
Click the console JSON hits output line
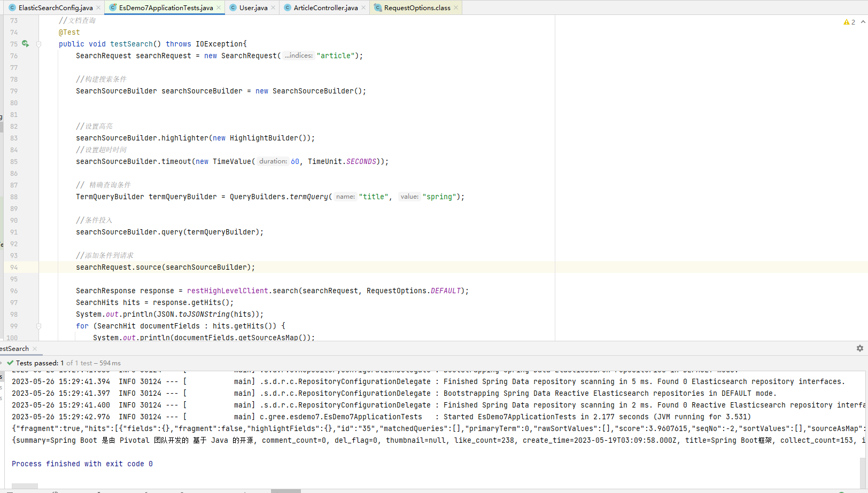click(x=437, y=428)
